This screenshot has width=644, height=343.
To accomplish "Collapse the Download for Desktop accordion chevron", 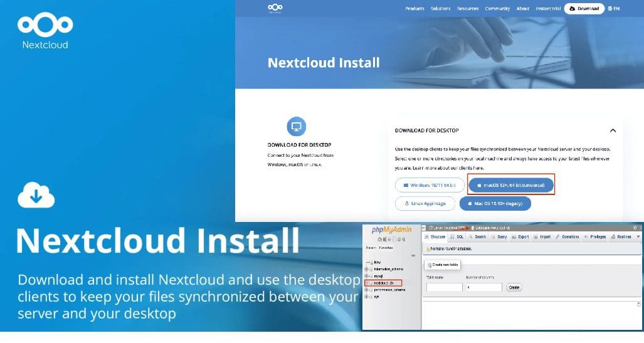I will point(613,130).
